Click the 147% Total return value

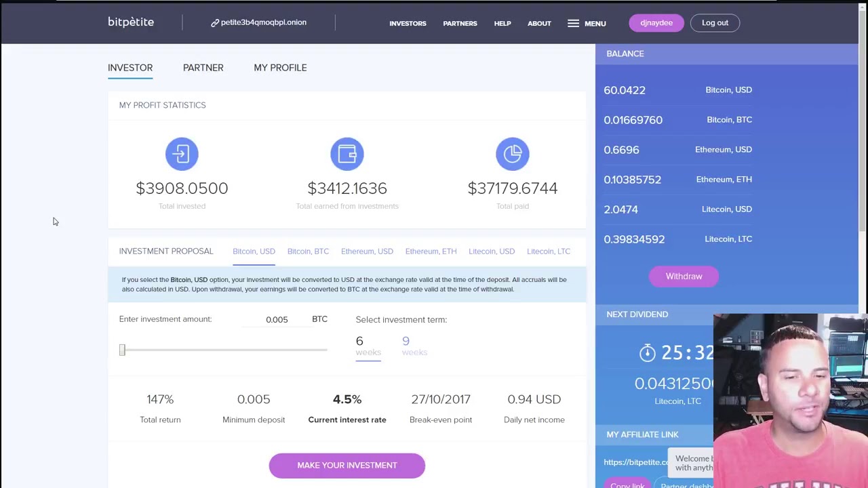point(160,399)
